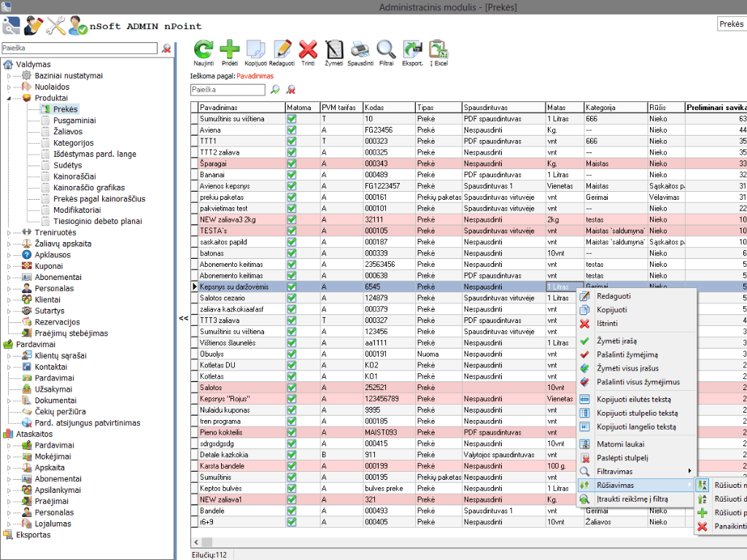Choose Redaguoti in the context menu
The height and width of the screenshot is (560, 747).
coord(614,296)
